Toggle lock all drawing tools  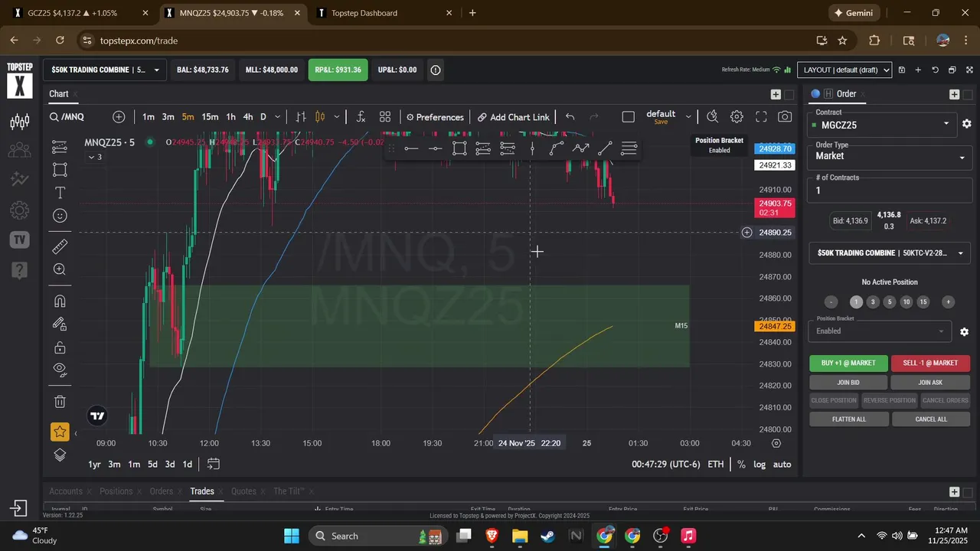60,347
